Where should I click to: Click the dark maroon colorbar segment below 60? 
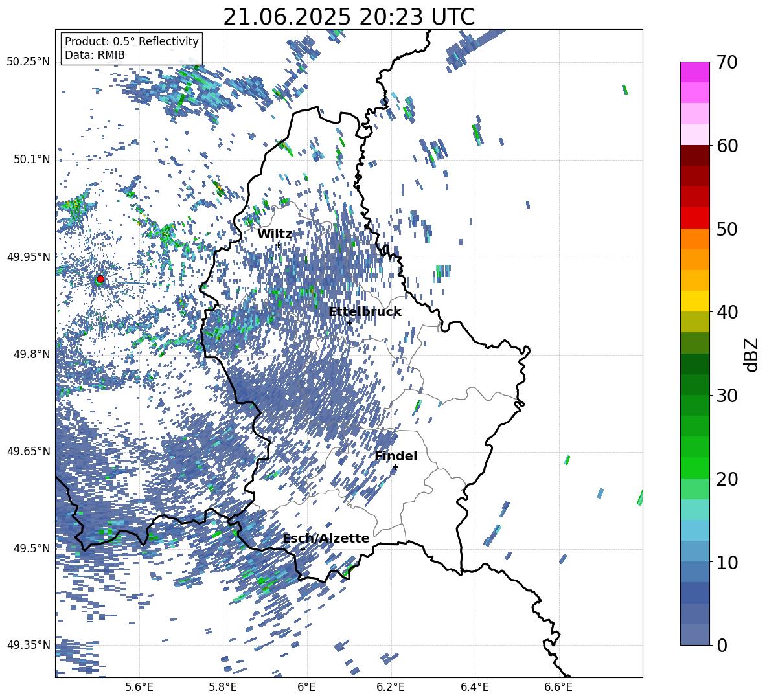pos(694,155)
